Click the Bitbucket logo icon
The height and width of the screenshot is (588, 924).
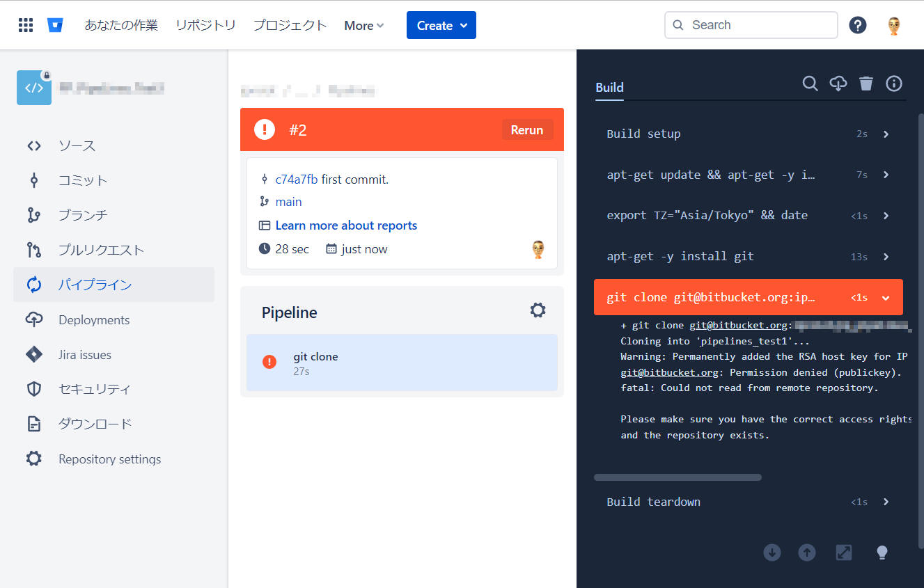pyautogui.click(x=55, y=26)
